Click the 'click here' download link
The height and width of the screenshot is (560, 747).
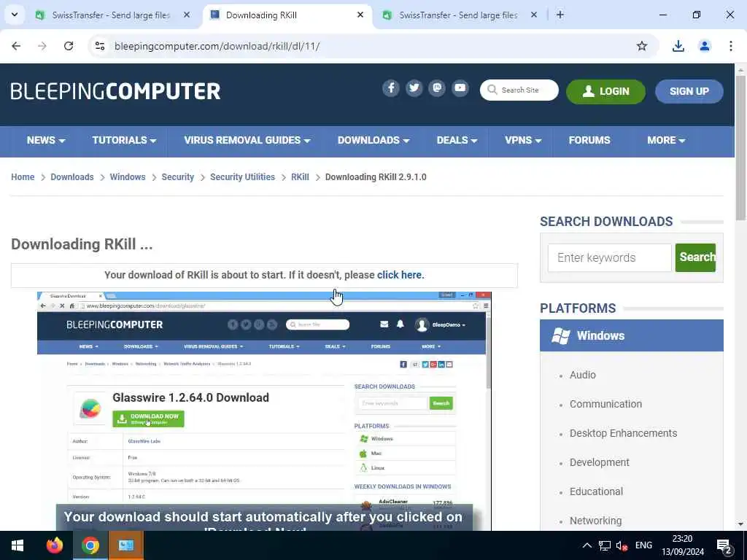click(399, 275)
